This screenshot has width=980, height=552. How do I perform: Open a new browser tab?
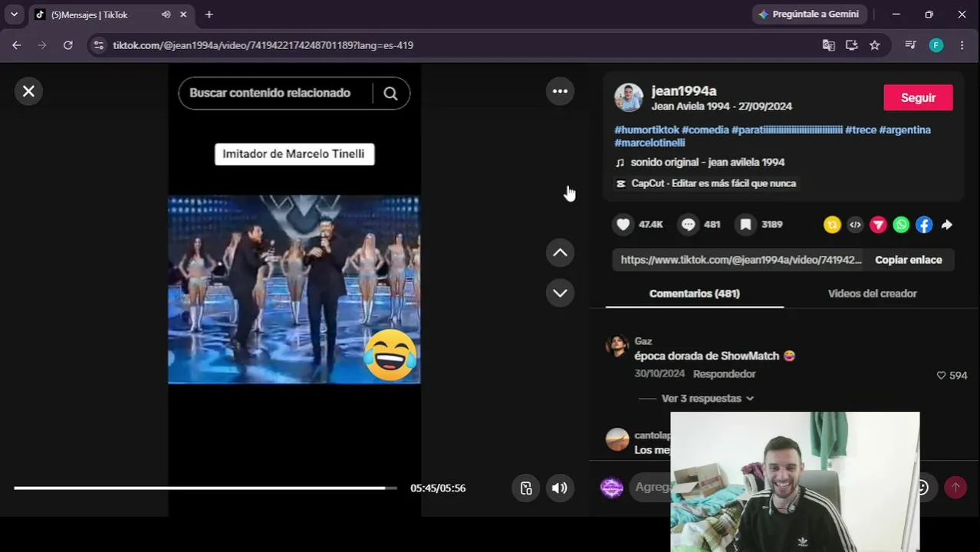(x=209, y=15)
